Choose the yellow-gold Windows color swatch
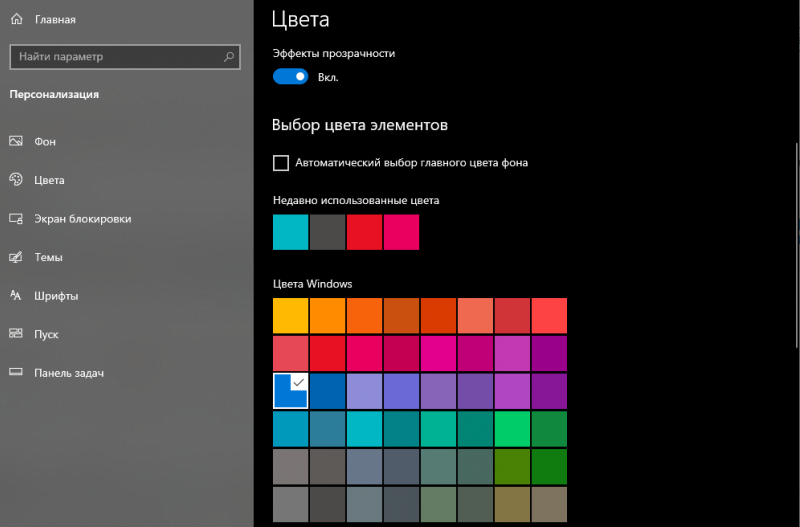Viewport: 800px width, 527px height. pos(290,316)
